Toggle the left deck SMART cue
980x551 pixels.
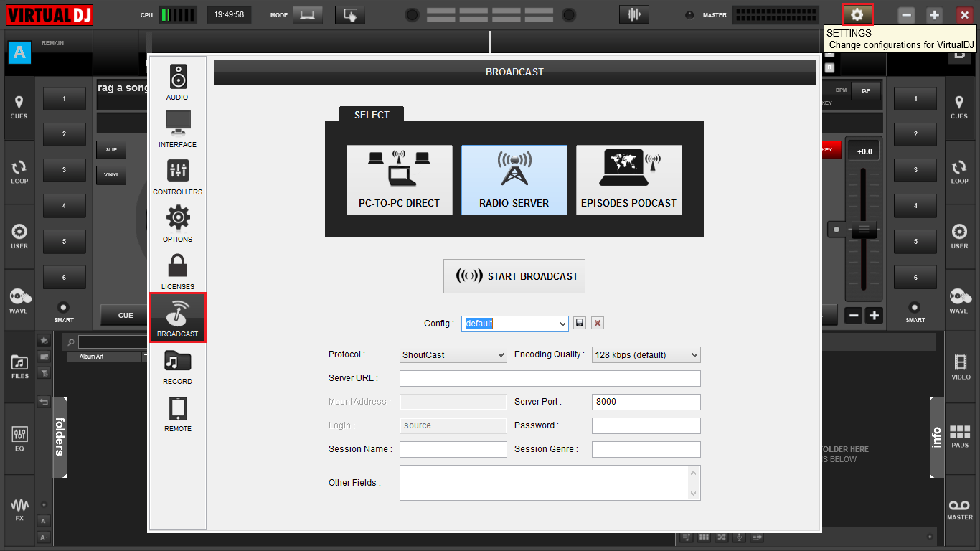pos(64,311)
